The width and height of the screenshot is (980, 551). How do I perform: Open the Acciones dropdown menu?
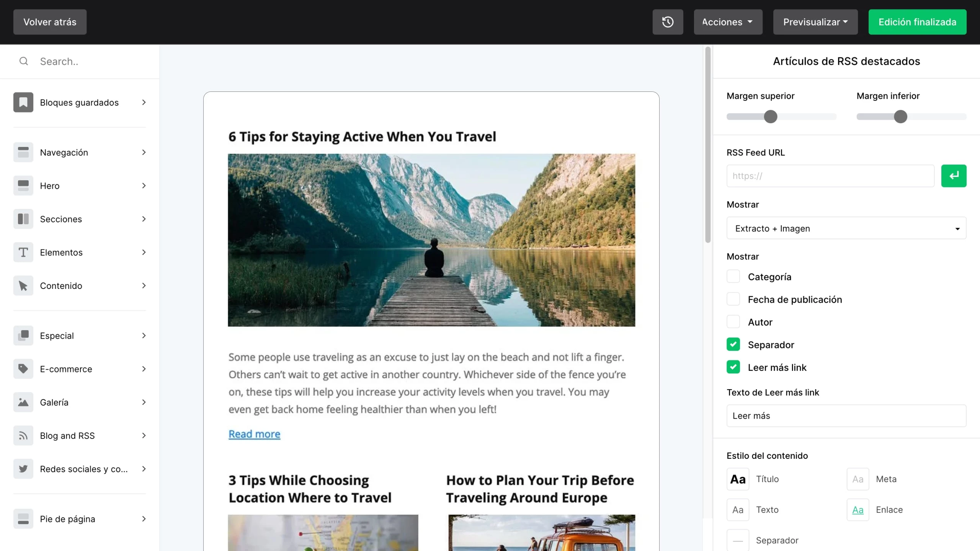click(x=728, y=22)
